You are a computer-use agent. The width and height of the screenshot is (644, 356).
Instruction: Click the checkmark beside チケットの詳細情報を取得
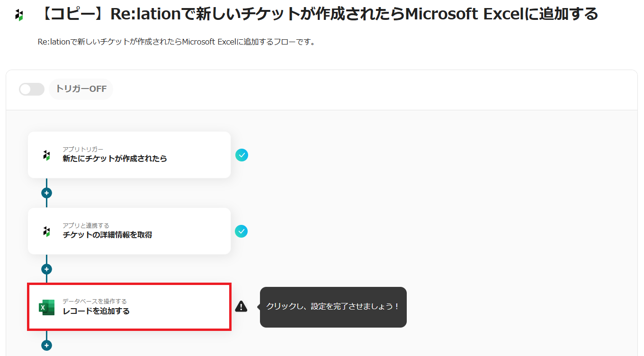tap(241, 231)
